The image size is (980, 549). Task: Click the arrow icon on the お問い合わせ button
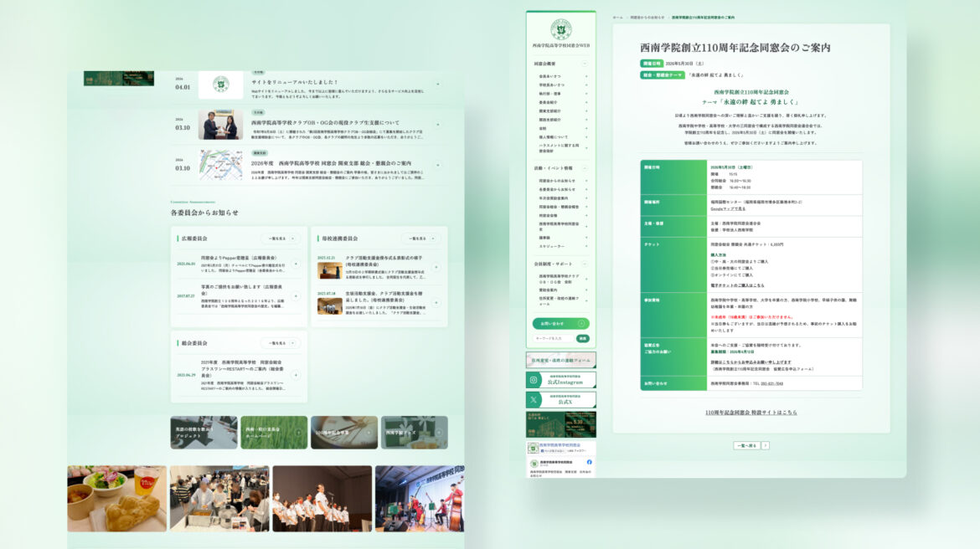click(x=583, y=323)
